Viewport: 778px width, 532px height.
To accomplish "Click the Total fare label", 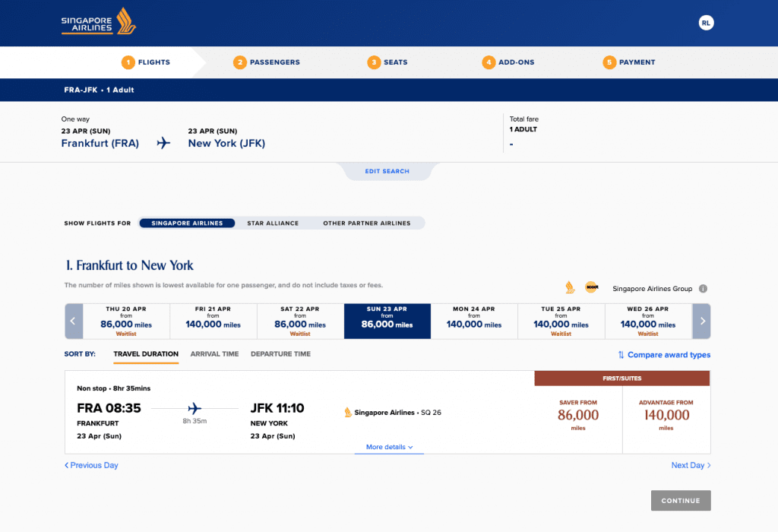I will (524, 119).
